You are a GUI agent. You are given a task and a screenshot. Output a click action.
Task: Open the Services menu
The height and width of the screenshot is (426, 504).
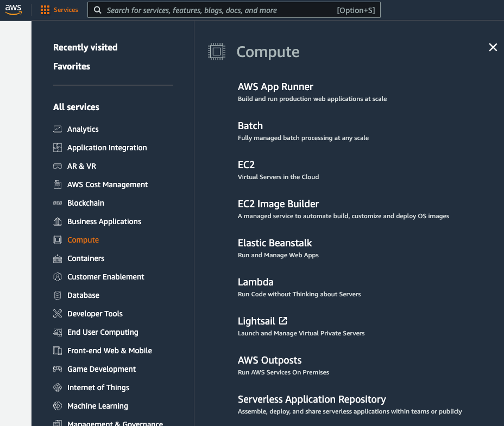65,9
